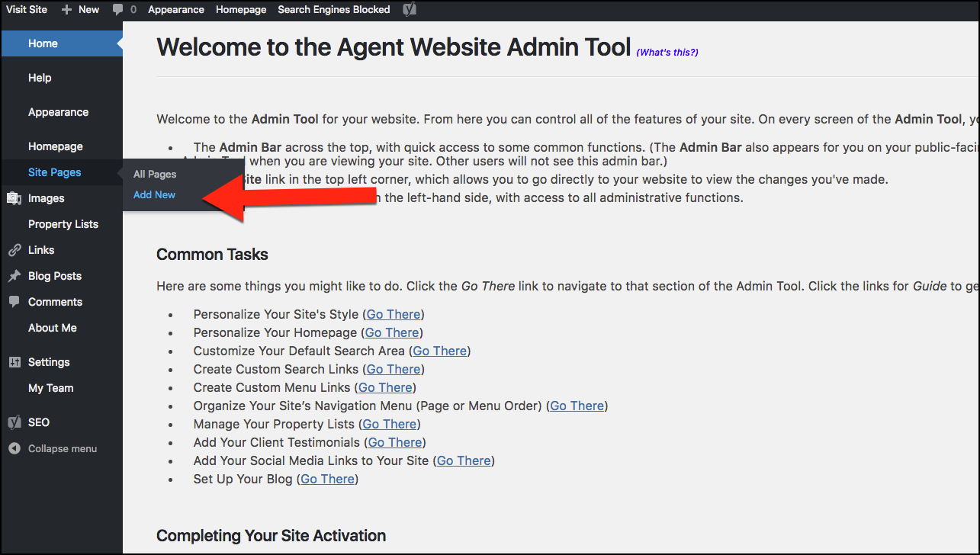This screenshot has height=555, width=980.
Task: Collapse the sidebar using the arrow icon
Action: coord(14,449)
